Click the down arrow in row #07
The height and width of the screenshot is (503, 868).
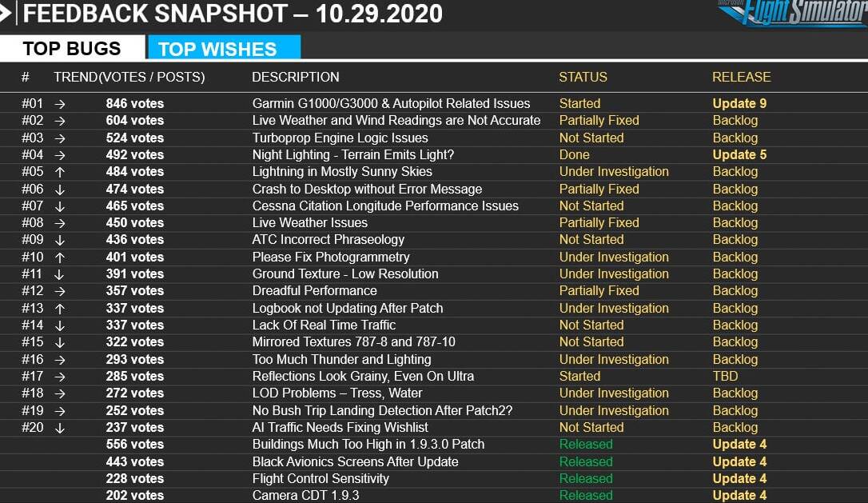coord(60,206)
